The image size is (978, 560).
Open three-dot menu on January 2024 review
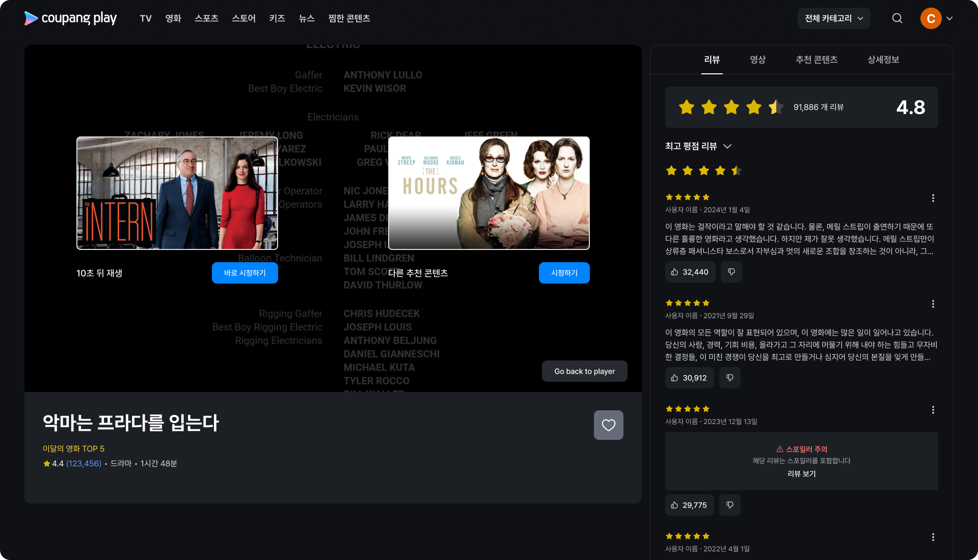[x=933, y=198]
